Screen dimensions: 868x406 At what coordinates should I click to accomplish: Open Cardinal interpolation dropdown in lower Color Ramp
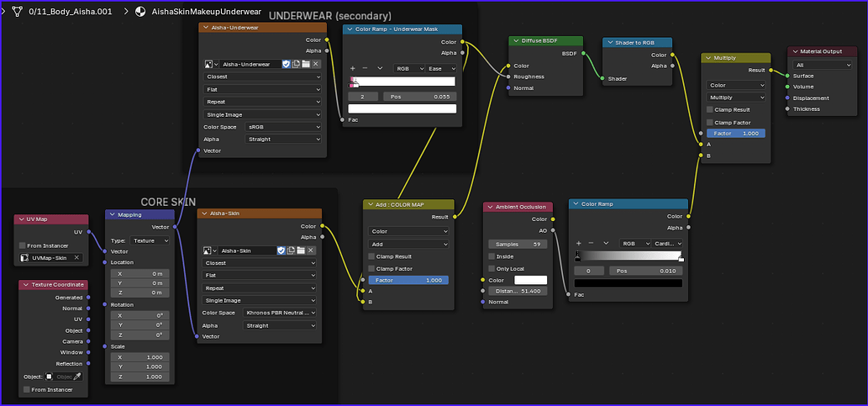pyautogui.click(x=667, y=243)
